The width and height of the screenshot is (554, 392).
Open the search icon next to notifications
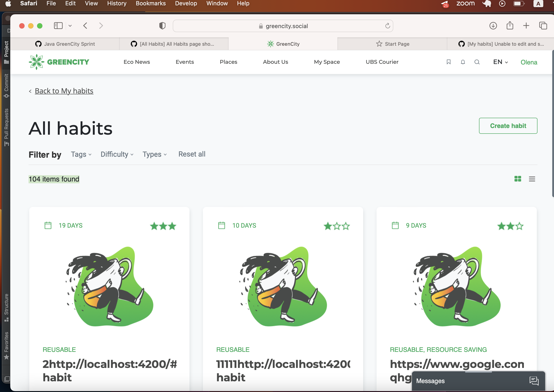tap(477, 62)
